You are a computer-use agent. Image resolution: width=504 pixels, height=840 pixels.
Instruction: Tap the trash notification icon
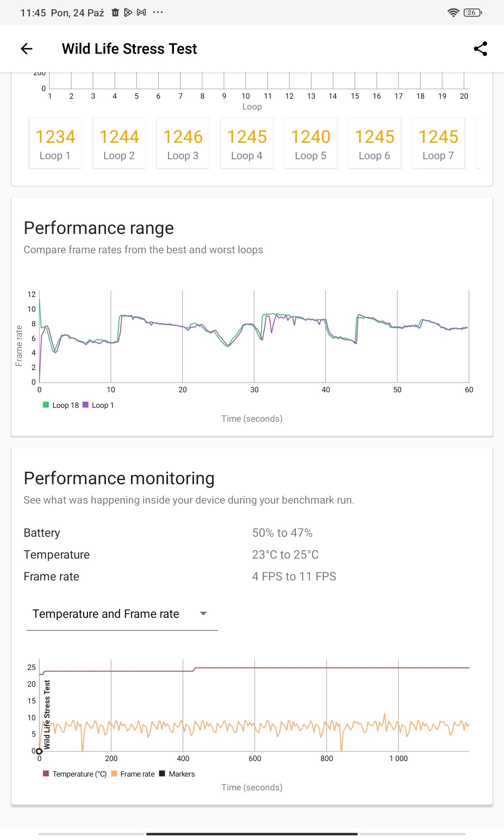point(115,13)
